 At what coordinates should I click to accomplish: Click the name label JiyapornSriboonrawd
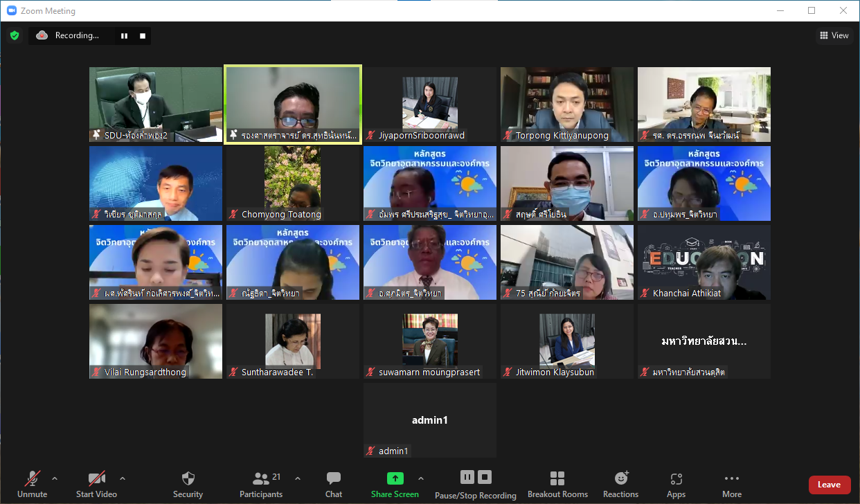tap(422, 136)
